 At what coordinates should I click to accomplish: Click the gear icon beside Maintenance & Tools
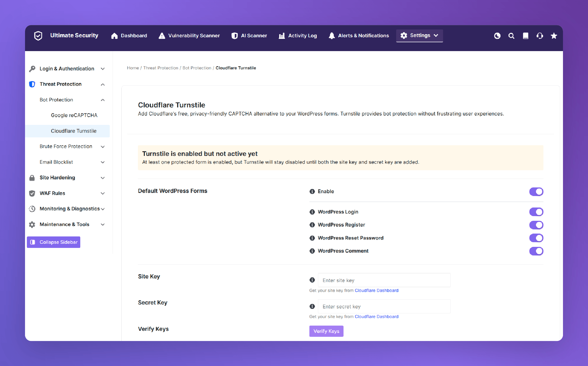click(x=32, y=224)
